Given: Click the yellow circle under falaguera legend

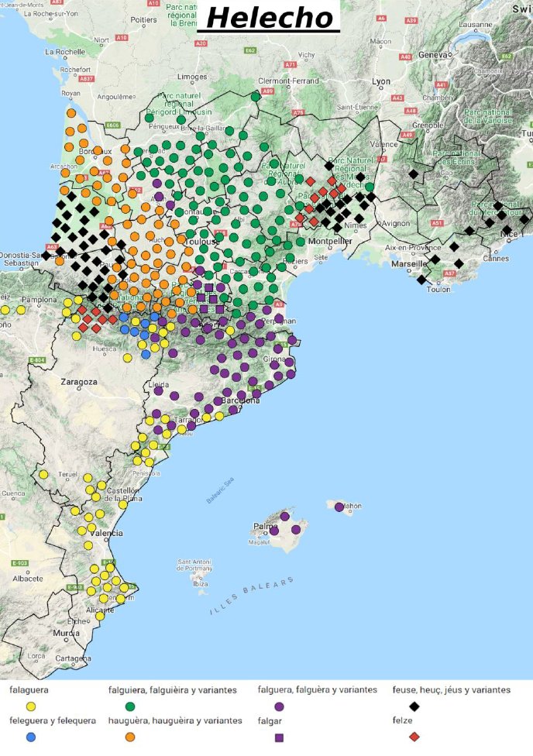Looking at the screenshot, I should tap(31, 706).
